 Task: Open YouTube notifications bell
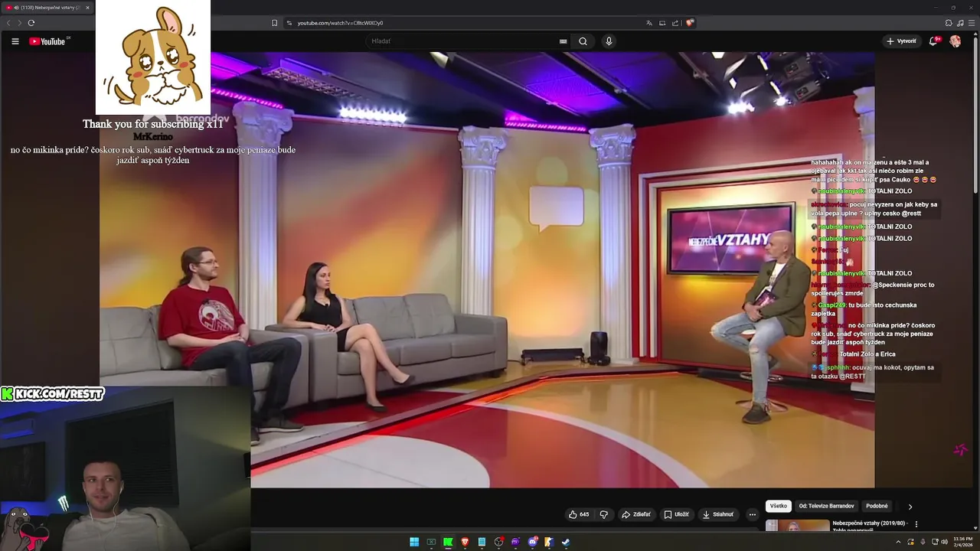point(933,41)
